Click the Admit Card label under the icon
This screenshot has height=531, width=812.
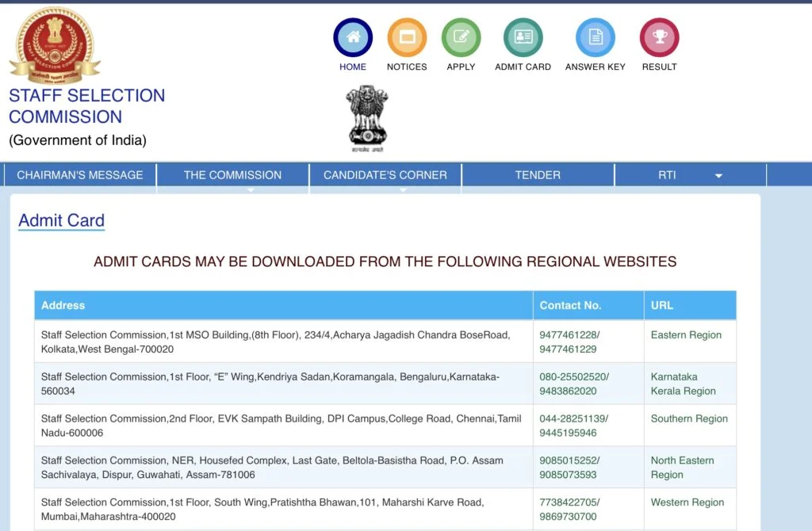click(523, 67)
